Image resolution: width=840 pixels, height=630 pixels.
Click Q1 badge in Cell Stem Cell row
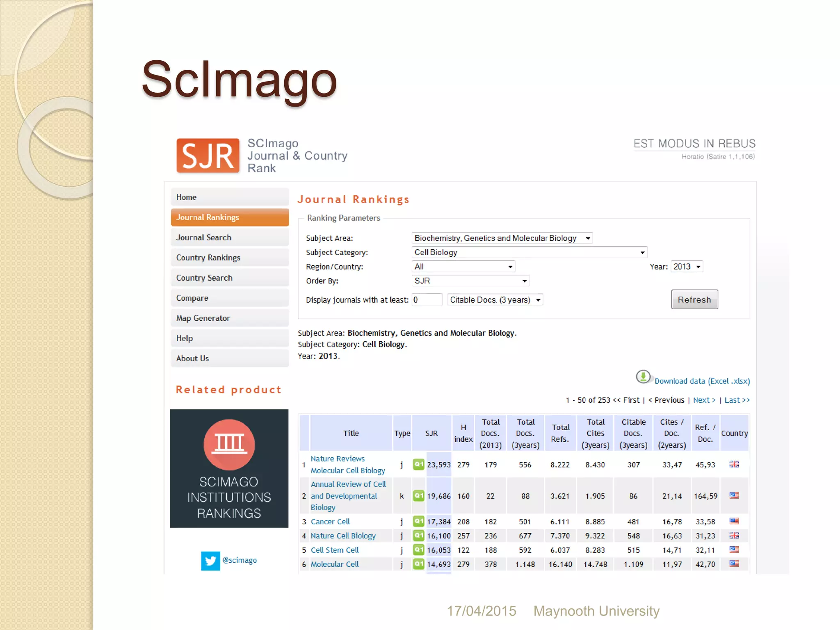tap(418, 550)
